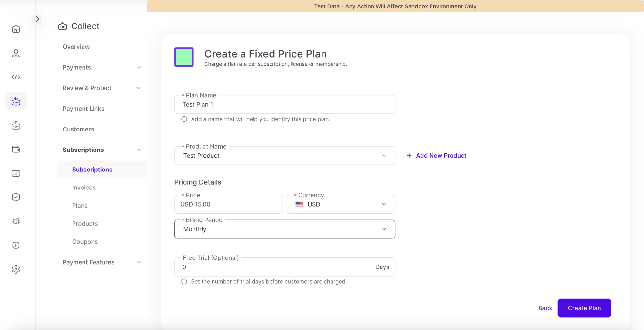Viewport: 644px width, 330px height.
Task: Open the Product Name dropdown
Action: [284, 156]
